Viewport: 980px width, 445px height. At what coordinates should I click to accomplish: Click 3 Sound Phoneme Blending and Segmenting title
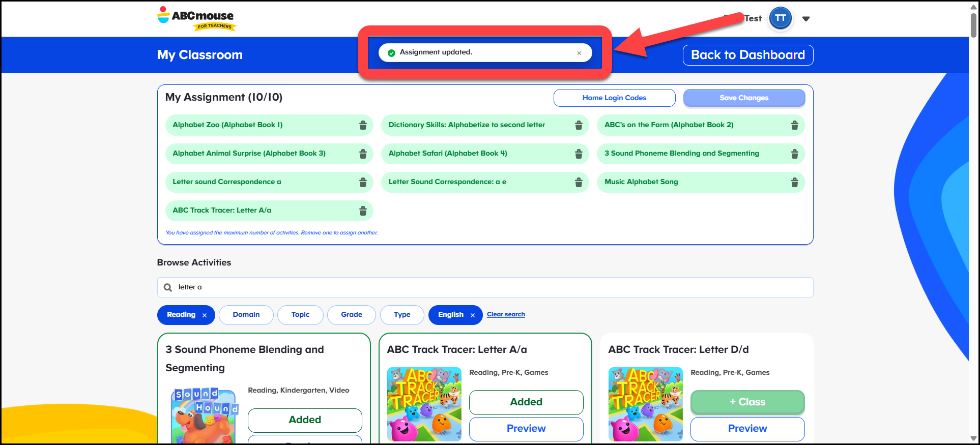(245, 359)
